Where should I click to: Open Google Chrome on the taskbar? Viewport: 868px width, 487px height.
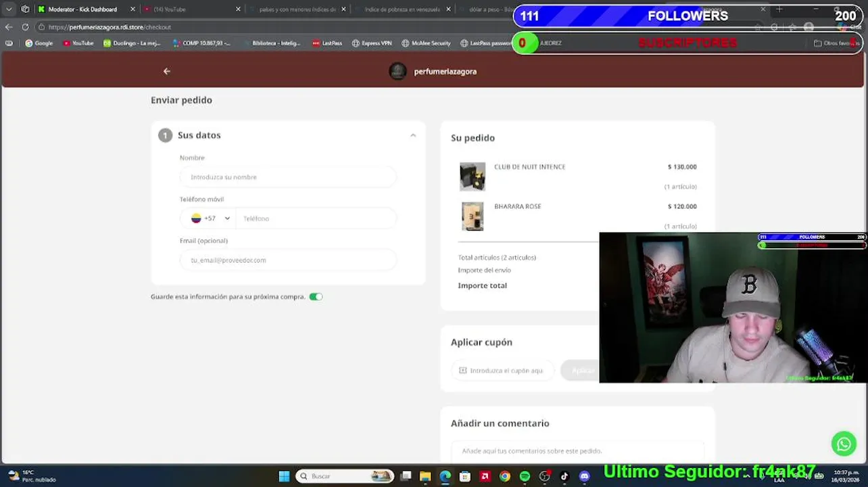coord(504,476)
